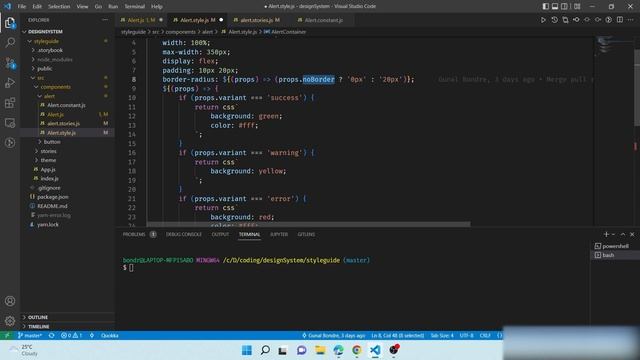Open Microsoft Edge from taskbar
Image resolution: width=640 pixels, height=360 pixels.
(x=338, y=350)
